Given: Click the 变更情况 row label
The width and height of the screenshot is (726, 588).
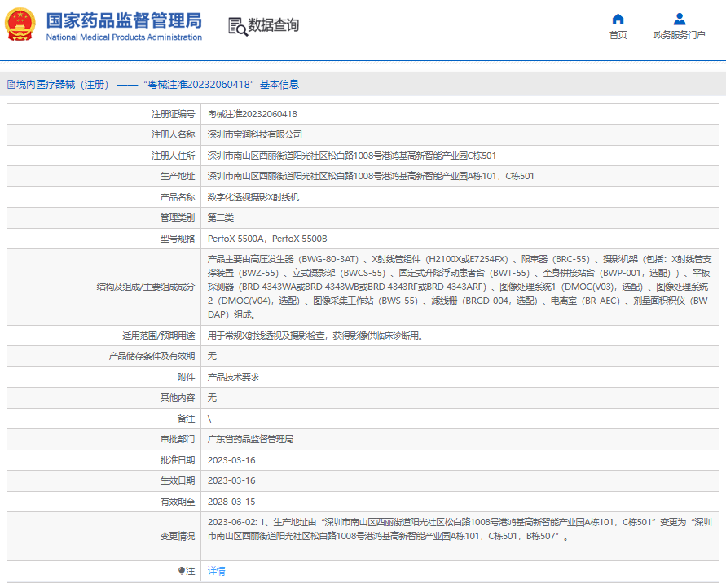Looking at the screenshot, I should pyautogui.click(x=178, y=536).
